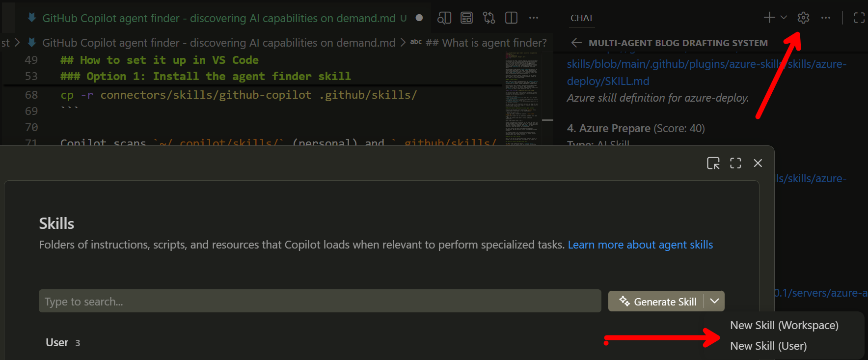The image size is (868, 360).
Task: Open Skills dialog in editor icon
Action: tap(713, 163)
